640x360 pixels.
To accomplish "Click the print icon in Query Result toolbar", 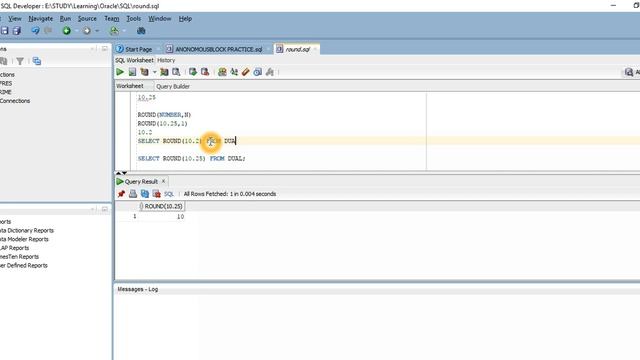I will pyautogui.click(x=133, y=194).
